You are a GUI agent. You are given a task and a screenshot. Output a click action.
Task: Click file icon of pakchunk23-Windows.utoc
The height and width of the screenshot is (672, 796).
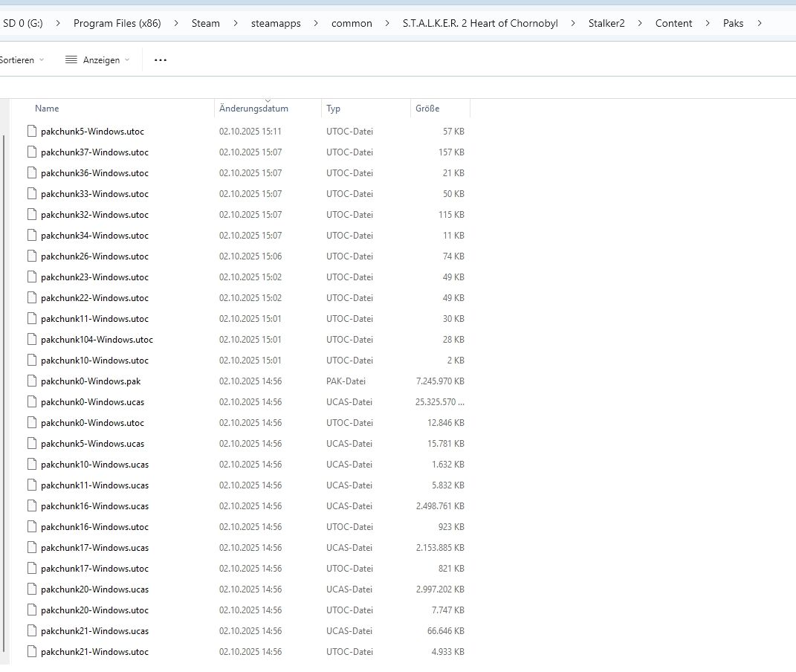(x=32, y=277)
